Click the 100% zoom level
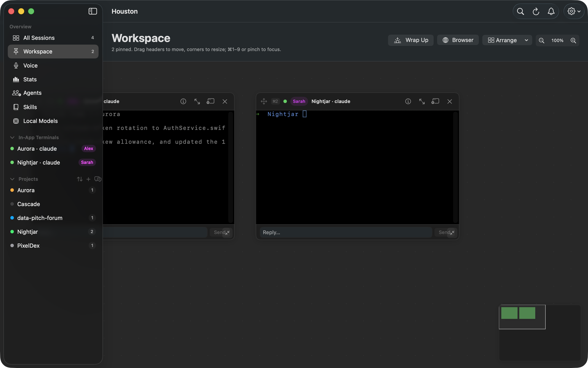 pos(557,40)
